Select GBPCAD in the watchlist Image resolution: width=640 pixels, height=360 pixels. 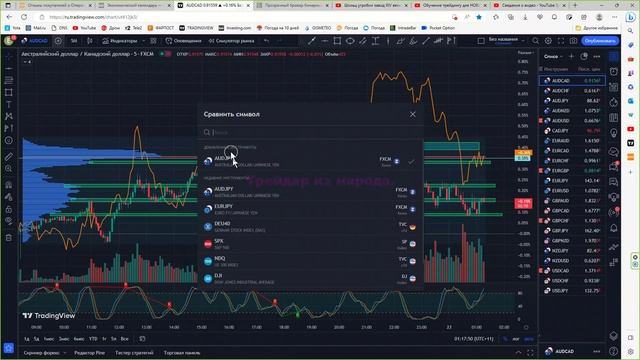coord(572,211)
